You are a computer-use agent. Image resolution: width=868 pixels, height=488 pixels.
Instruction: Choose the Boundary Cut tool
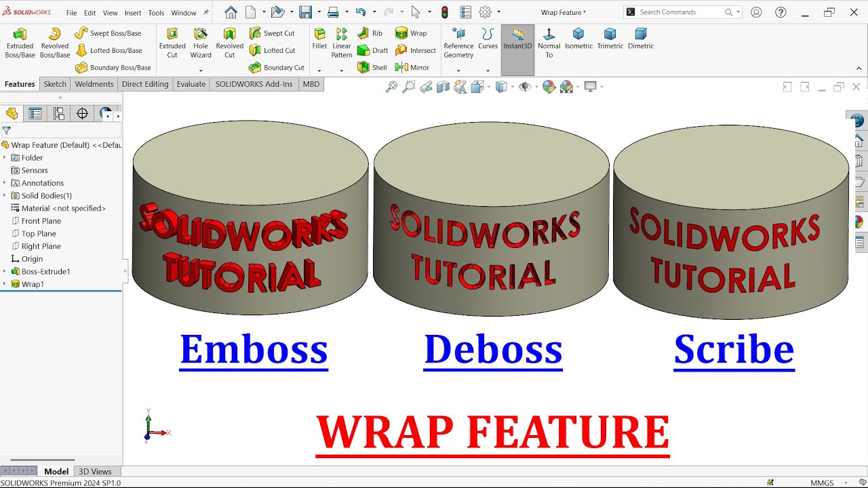(x=277, y=68)
